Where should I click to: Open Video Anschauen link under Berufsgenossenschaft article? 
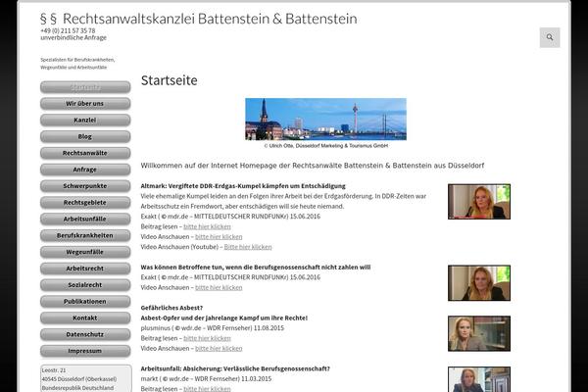219,287
